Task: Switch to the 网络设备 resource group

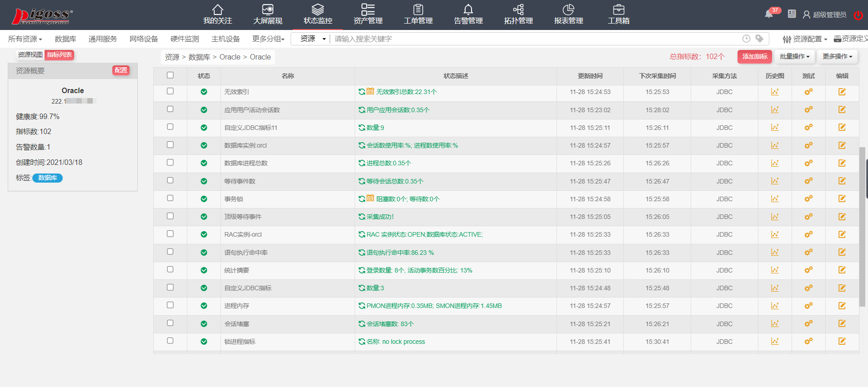Action: click(144, 39)
